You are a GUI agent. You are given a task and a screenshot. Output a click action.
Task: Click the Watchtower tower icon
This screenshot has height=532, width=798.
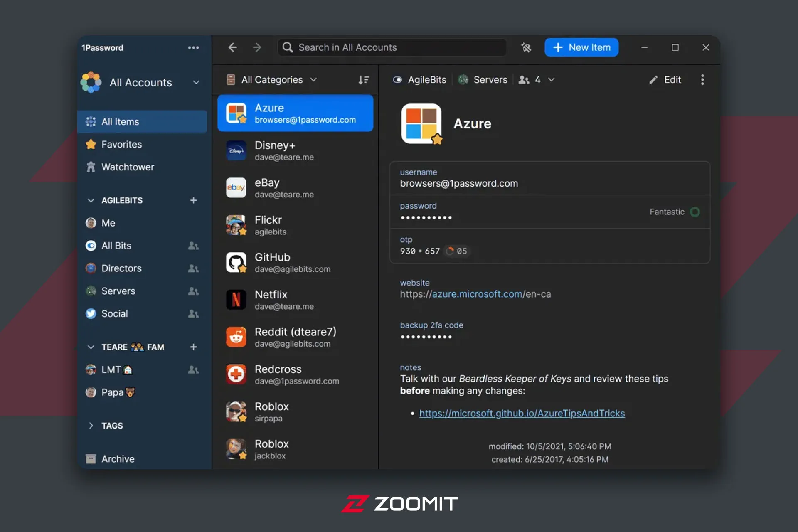tap(91, 167)
